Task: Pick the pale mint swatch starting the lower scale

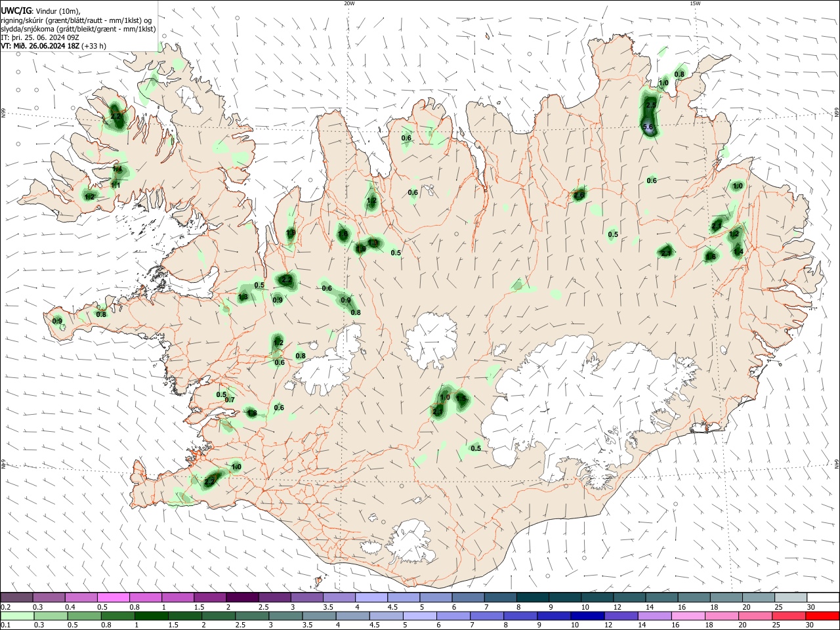Action: (x=17, y=616)
